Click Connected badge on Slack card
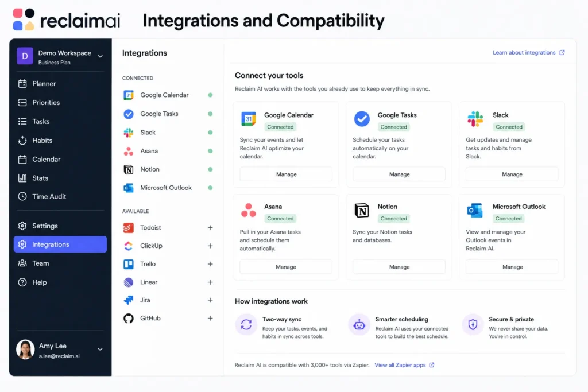The image size is (588, 392). click(509, 127)
